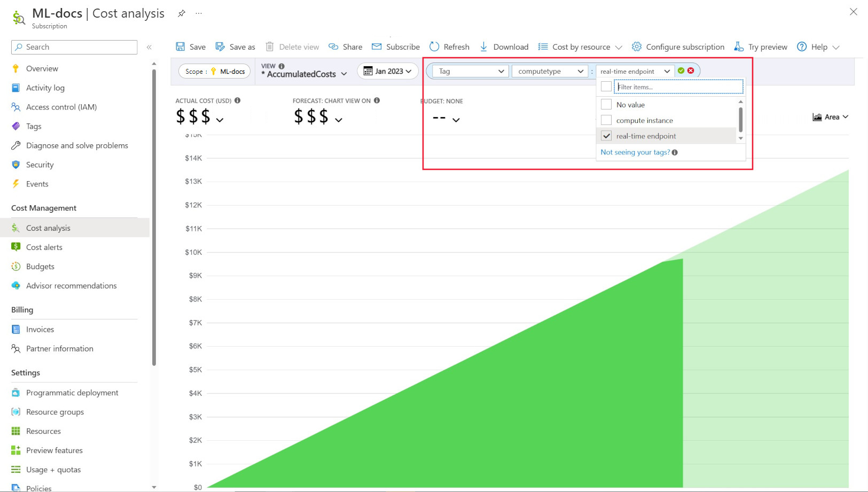Expand the Actual Cost chevron
The height and width of the screenshot is (492, 868).
click(220, 120)
